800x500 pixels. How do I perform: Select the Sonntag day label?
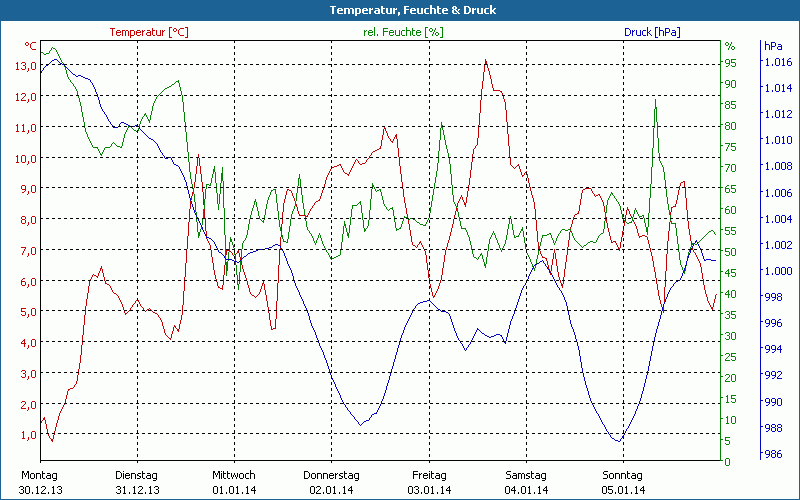point(623,475)
